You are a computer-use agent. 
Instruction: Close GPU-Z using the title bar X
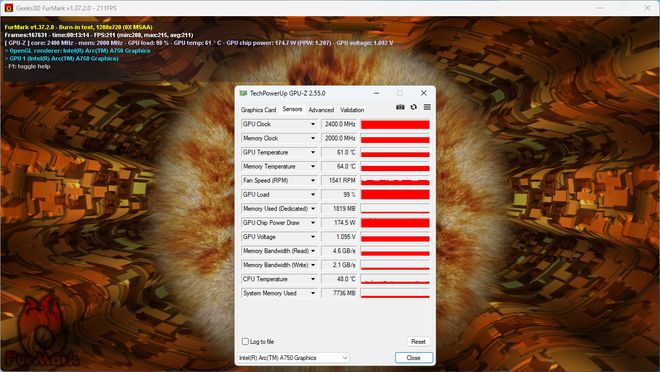pos(423,93)
